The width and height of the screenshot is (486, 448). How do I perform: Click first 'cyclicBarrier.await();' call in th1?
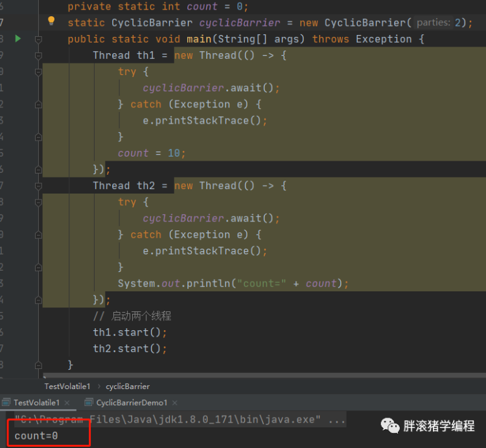click(211, 87)
